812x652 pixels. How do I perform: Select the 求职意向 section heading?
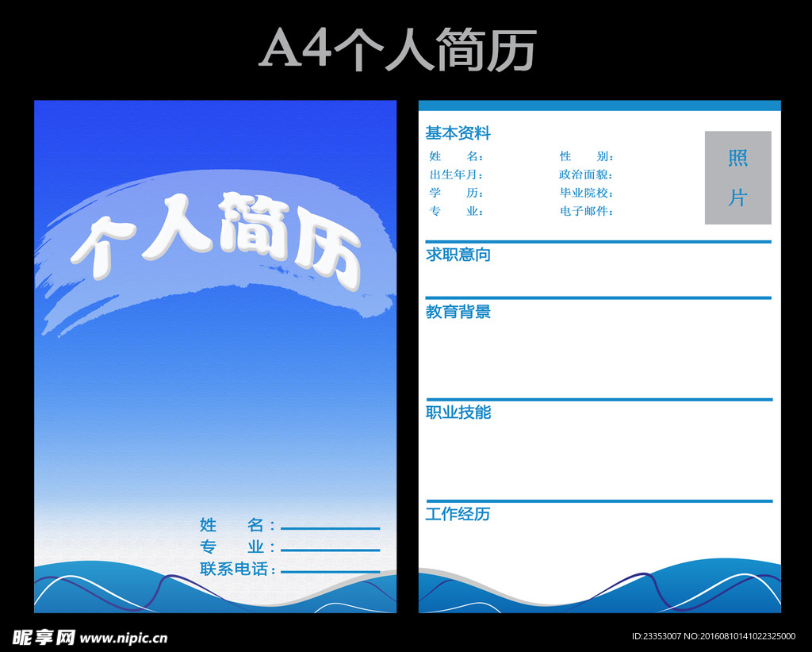coord(458,255)
